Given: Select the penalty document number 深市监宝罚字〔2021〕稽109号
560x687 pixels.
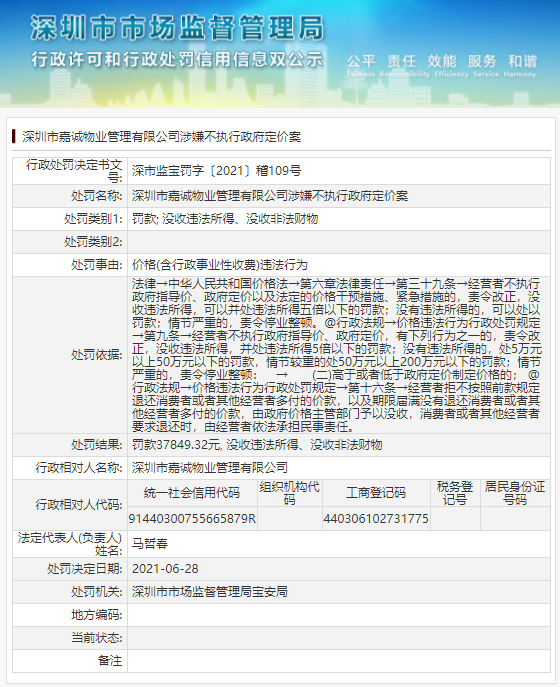Looking at the screenshot, I should [216, 170].
